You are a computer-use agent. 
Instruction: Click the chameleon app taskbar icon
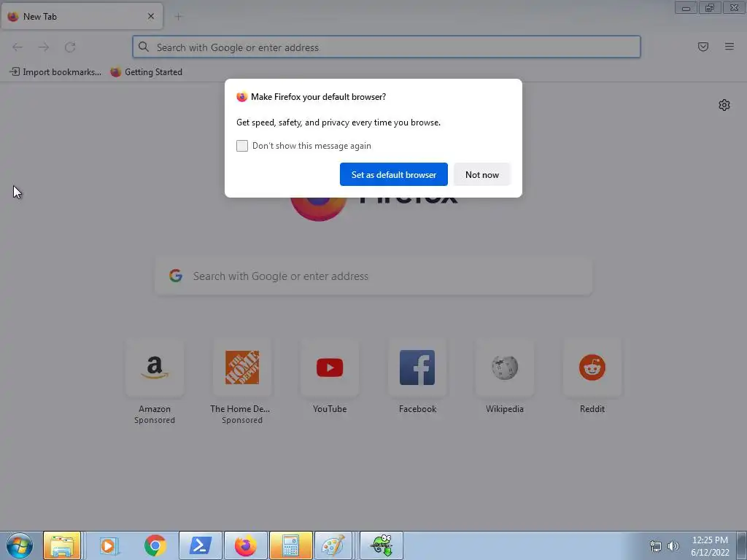[x=381, y=545]
